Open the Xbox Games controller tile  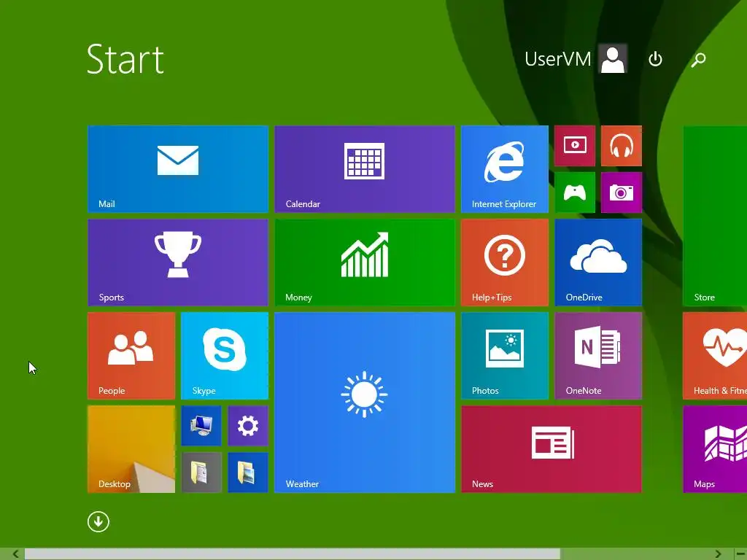[x=575, y=192]
